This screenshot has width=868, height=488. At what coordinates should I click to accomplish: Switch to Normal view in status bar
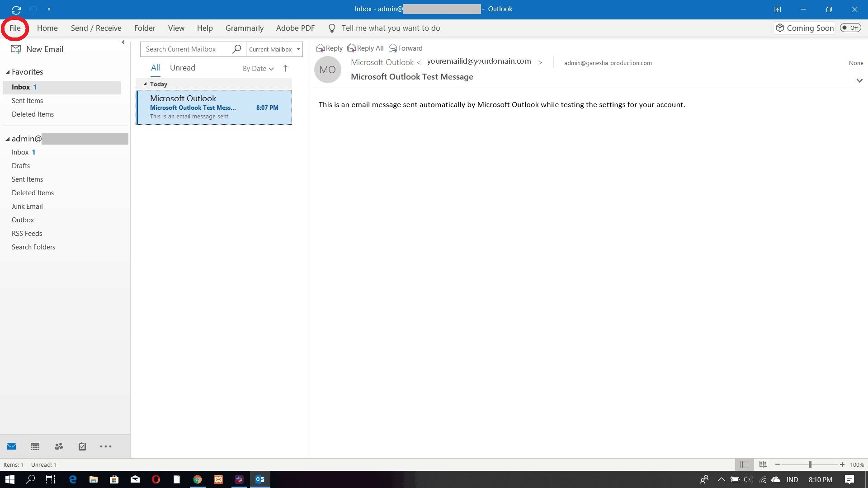pos(745,465)
